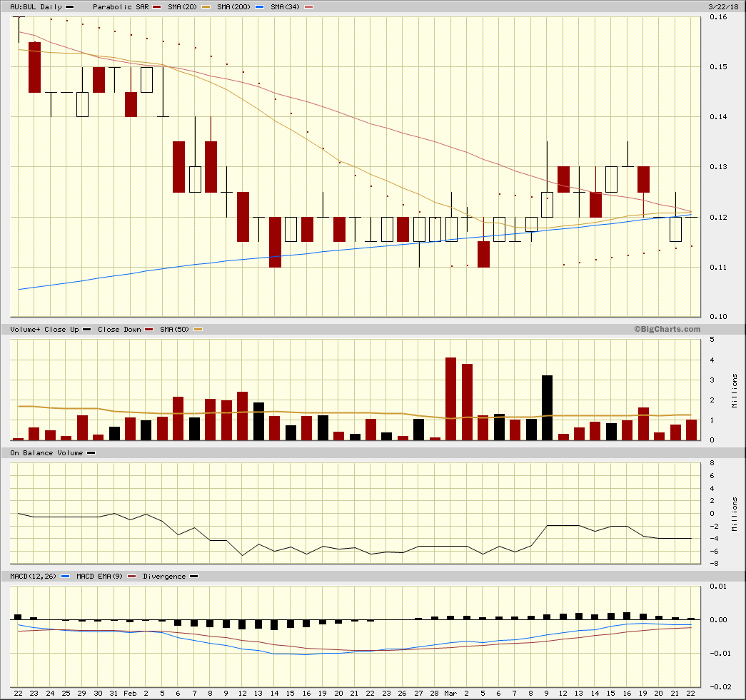746x700 pixels.
Task: Click the red Parabolic SAR legend swatch
Action: 156,7
